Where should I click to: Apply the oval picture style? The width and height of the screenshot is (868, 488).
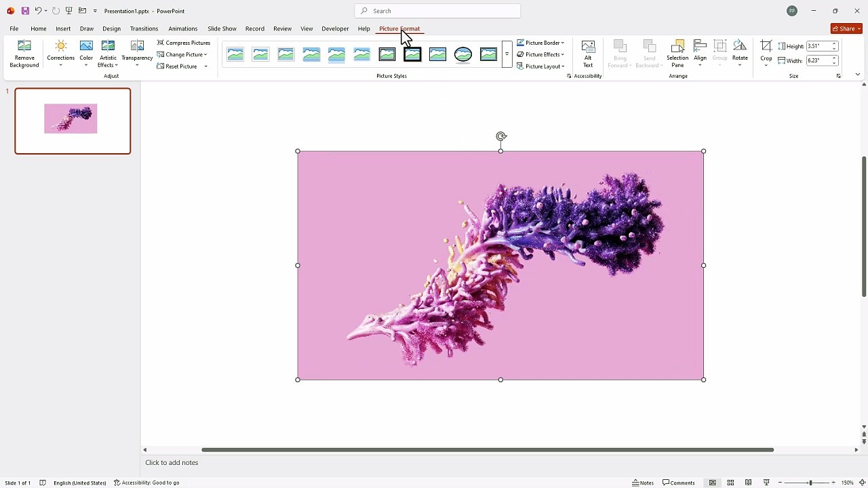tap(463, 54)
